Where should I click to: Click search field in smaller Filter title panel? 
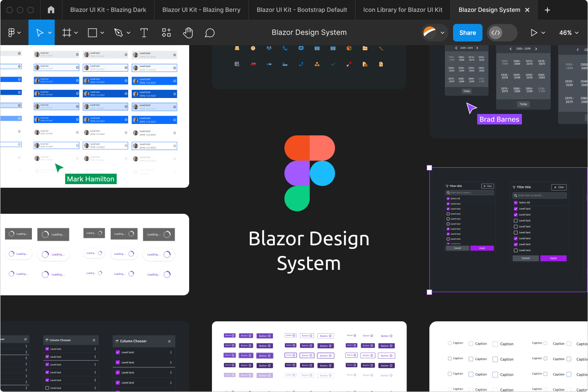click(x=470, y=192)
